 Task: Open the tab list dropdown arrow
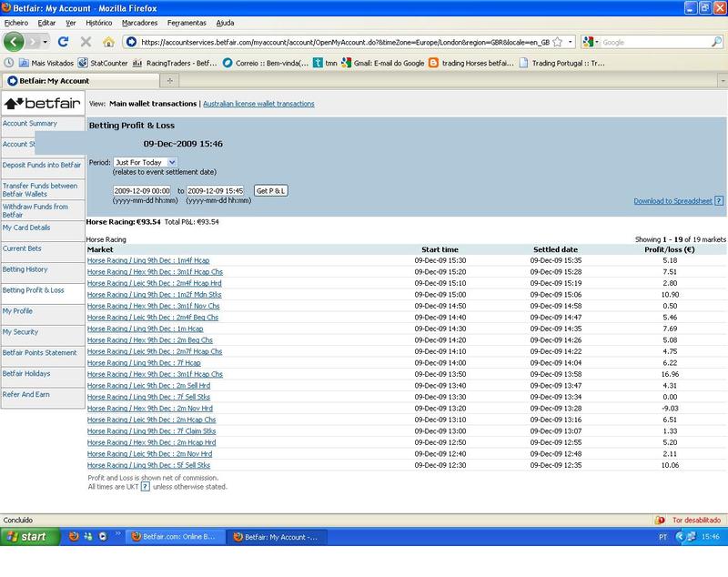click(x=723, y=81)
